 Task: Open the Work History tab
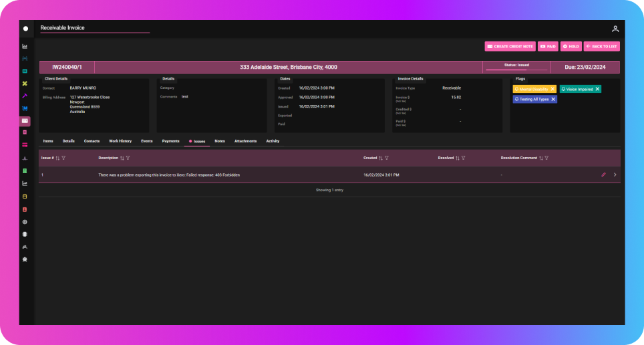[x=120, y=141]
